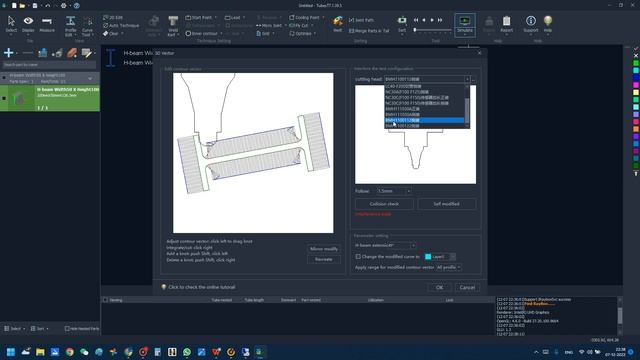Click the Sort tool icon
The height and width of the screenshot is (360, 640).
[402, 24]
